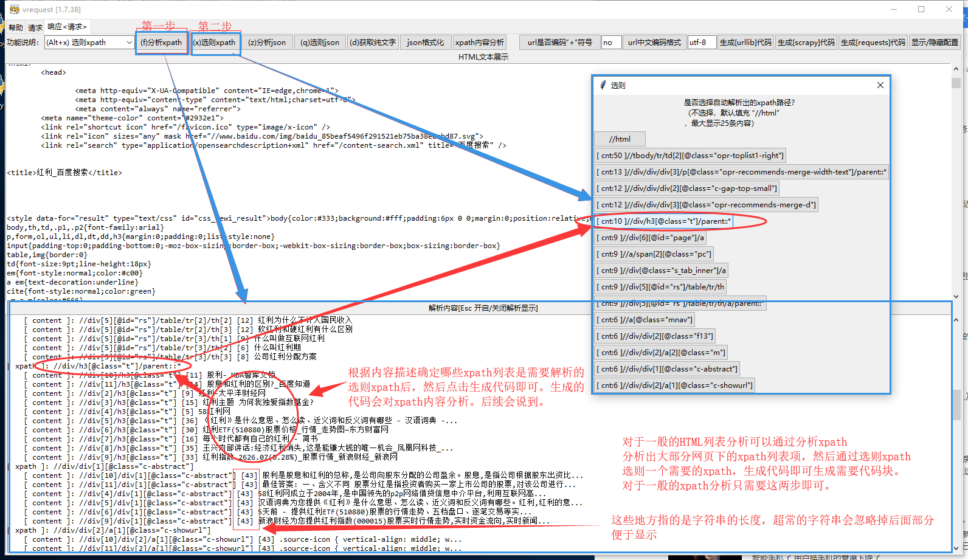Click the 'no' input field

pos(611,43)
